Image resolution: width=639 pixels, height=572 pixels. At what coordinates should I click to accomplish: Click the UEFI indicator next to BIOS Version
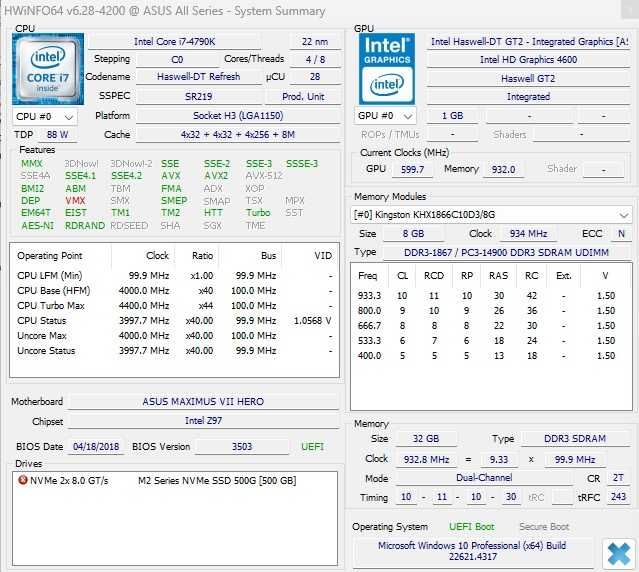[x=313, y=447]
